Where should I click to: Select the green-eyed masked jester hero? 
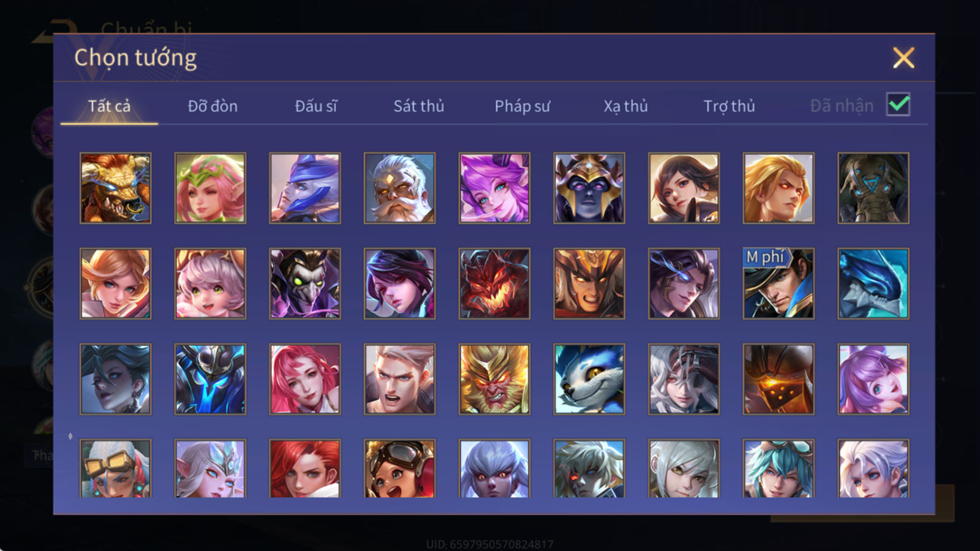click(x=305, y=283)
